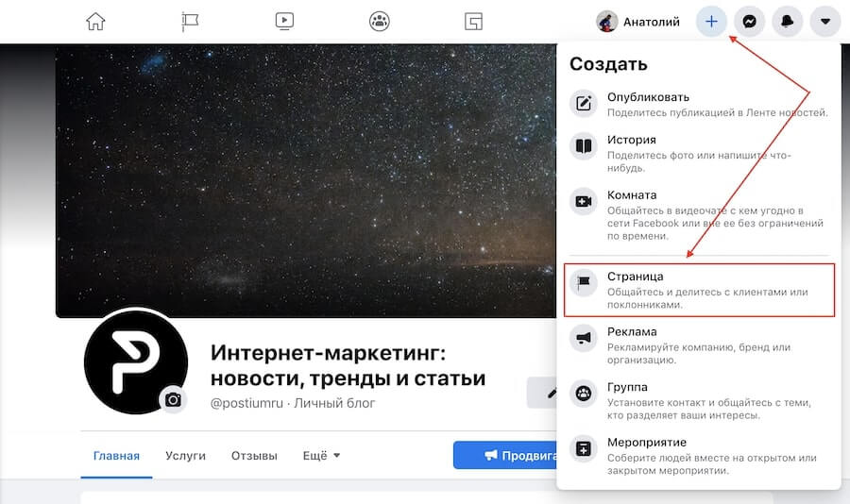Click the plus Create button in header
850x504 pixels.
711,22
